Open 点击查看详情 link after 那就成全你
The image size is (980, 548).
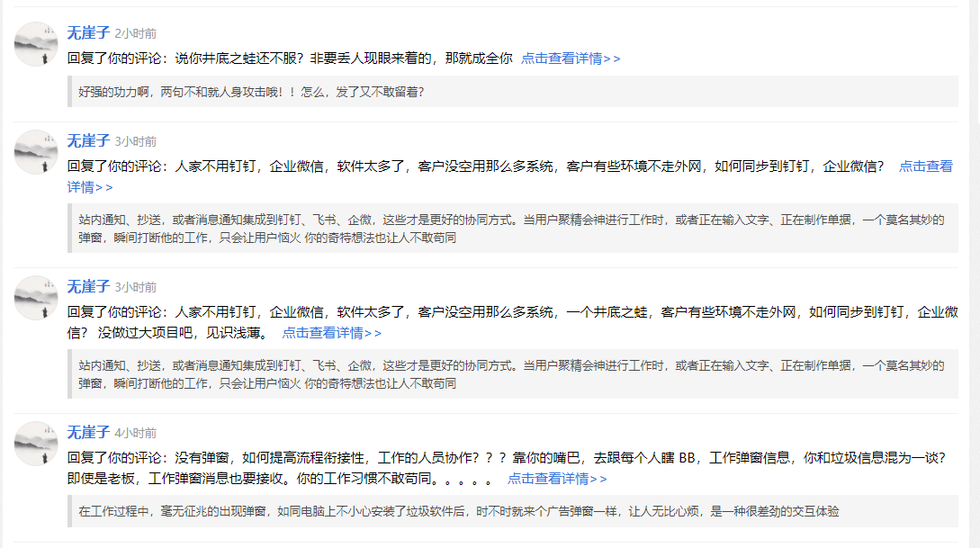pos(571,58)
